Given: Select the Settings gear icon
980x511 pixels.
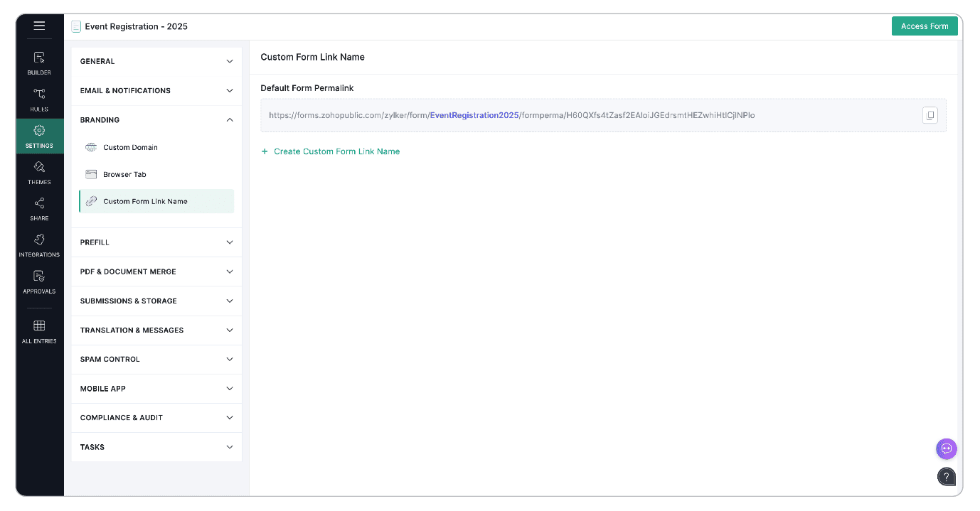Looking at the screenshot, I should (39, 130).
